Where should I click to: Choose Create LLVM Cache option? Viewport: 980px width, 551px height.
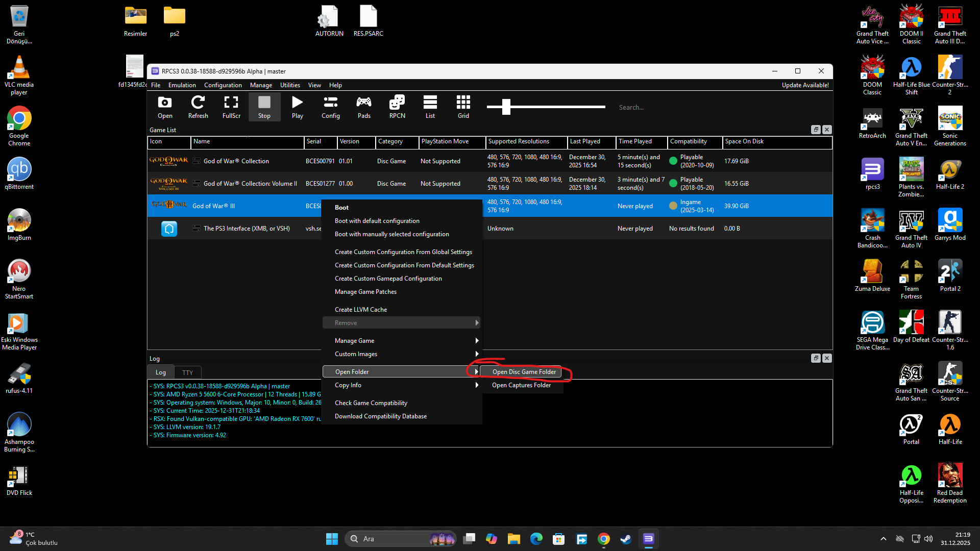pos(361,310)
